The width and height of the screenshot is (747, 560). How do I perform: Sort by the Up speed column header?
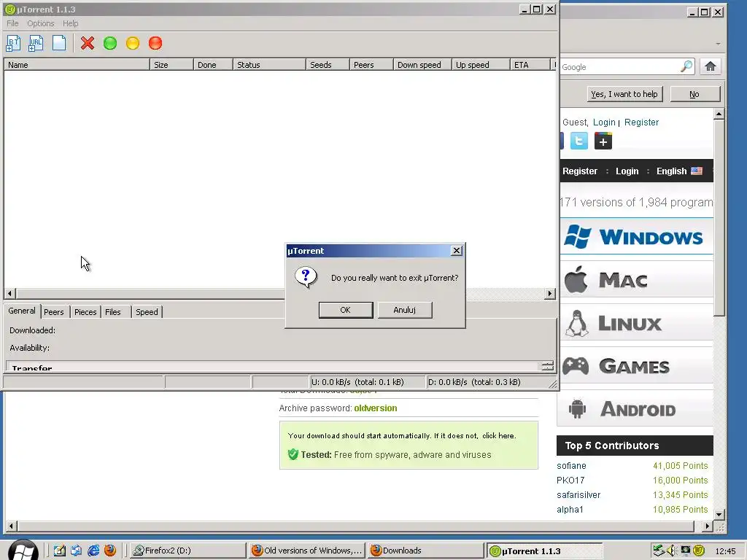click(480, 65)
